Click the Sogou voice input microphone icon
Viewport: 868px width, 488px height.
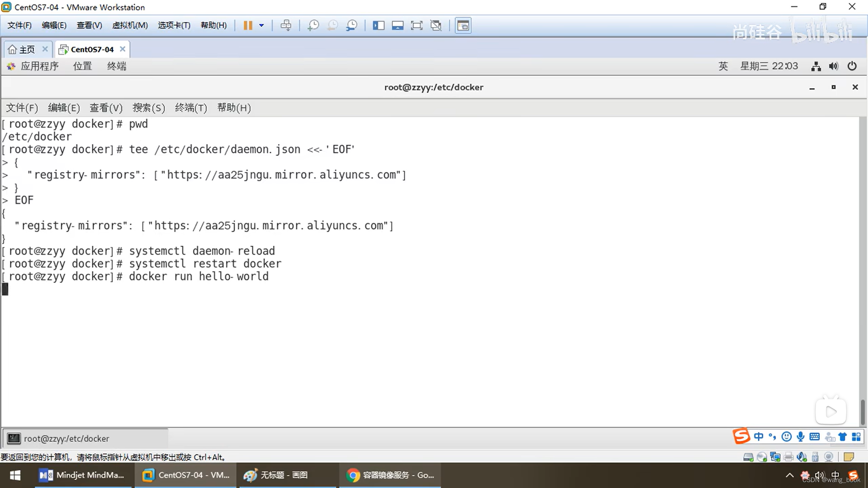click(801, 436)
